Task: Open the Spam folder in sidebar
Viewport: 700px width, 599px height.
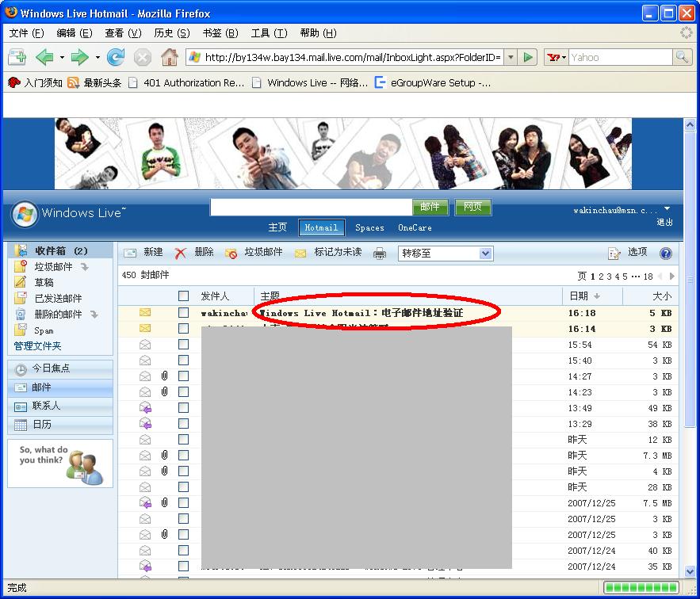Action: [44, 330]
